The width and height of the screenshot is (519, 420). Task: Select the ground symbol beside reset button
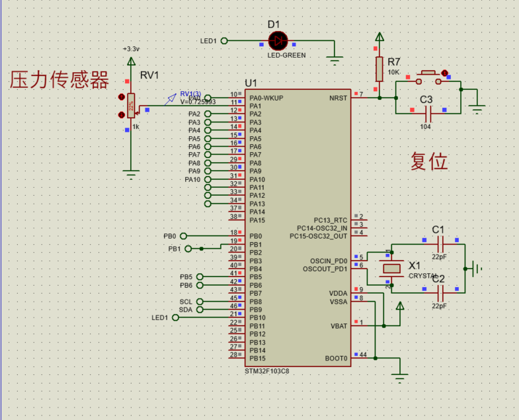477,109
